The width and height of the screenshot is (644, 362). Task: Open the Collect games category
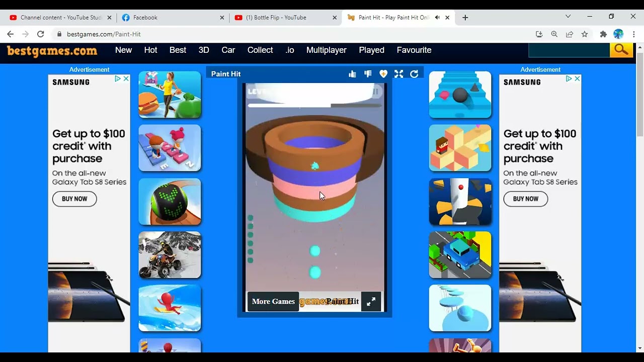click(260, 50)
